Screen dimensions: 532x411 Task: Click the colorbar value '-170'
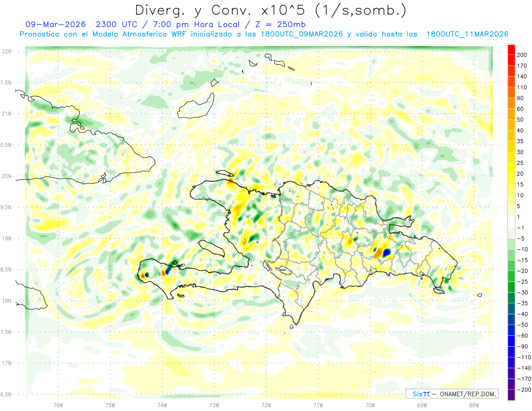coord(524,379)
